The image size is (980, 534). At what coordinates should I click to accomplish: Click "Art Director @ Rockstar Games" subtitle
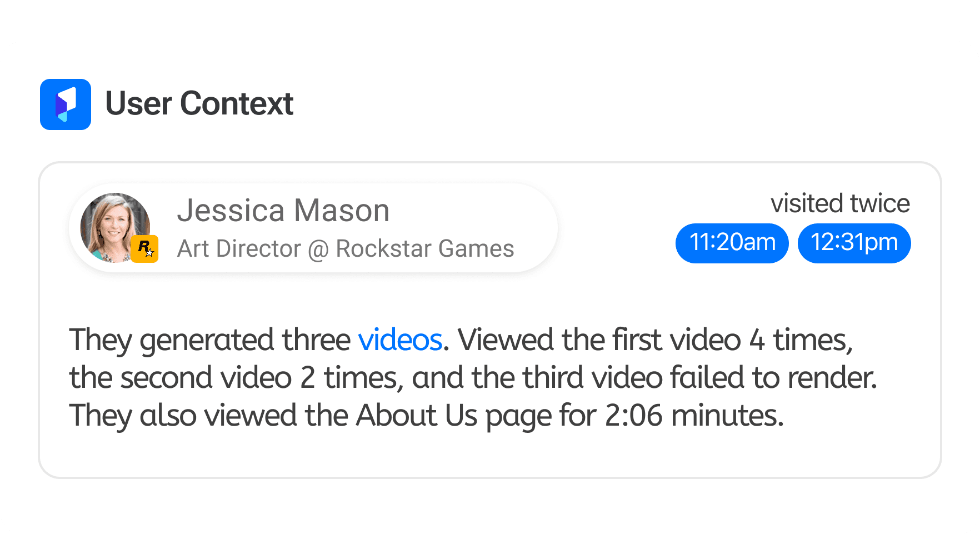(346, 248)
